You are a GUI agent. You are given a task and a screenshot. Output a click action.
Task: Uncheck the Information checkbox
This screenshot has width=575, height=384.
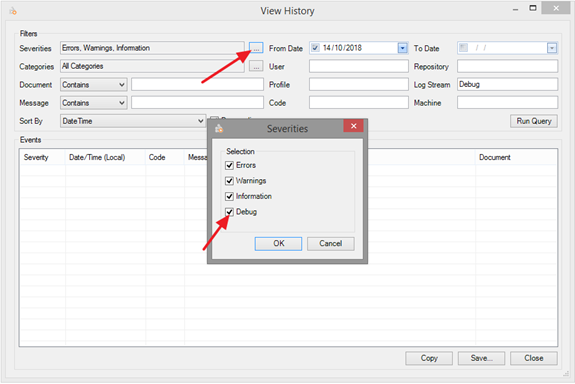pos(230,196)
